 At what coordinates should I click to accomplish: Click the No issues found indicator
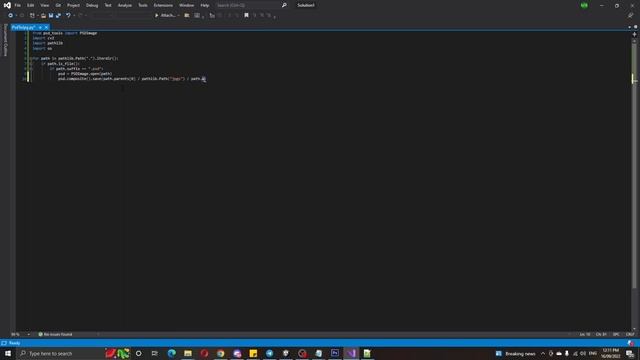(x=55, y=334)
